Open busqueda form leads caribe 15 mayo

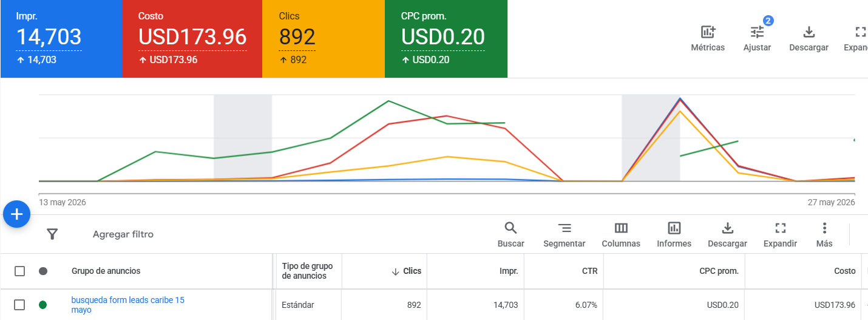tap(127, 305)
